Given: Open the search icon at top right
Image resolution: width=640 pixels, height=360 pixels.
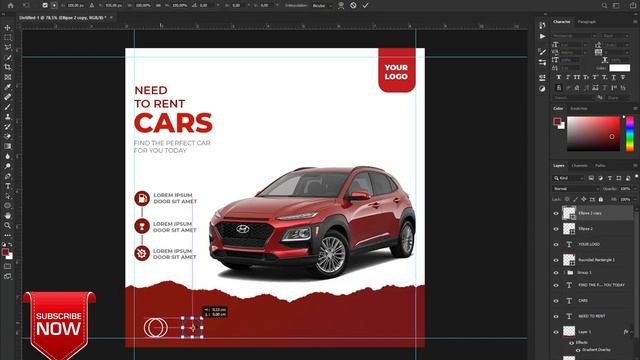Looking at the screenshot, I should click(604, 5).
